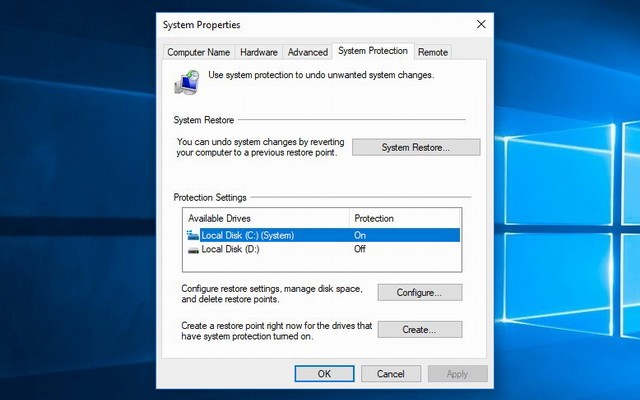Image resolution: width=640 pixels, height=400 pixels.
Task: Open the Hardware tab
Action: (x=259, y=52)
